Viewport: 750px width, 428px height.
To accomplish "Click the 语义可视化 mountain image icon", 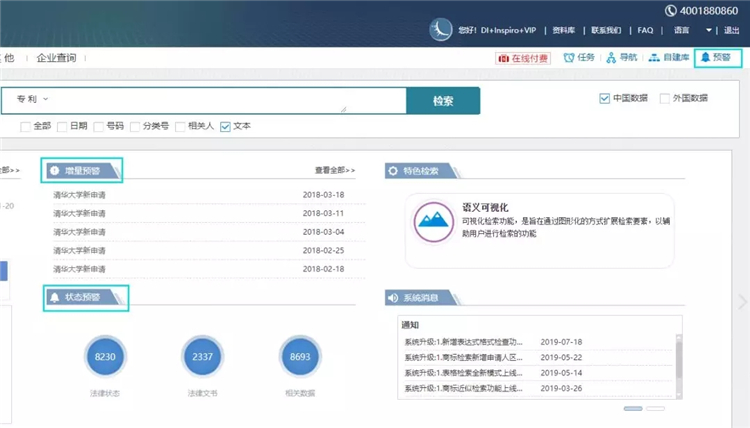I will 435,221.
